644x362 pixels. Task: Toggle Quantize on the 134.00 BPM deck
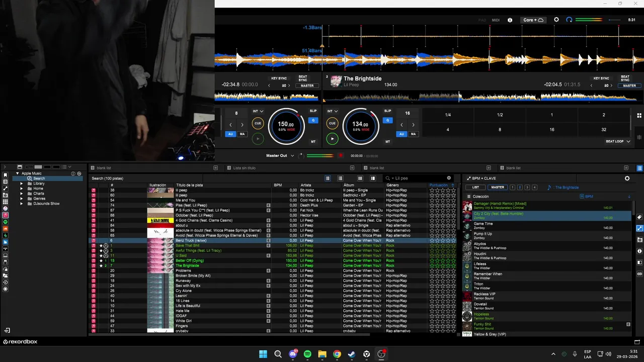coord(387,120)
